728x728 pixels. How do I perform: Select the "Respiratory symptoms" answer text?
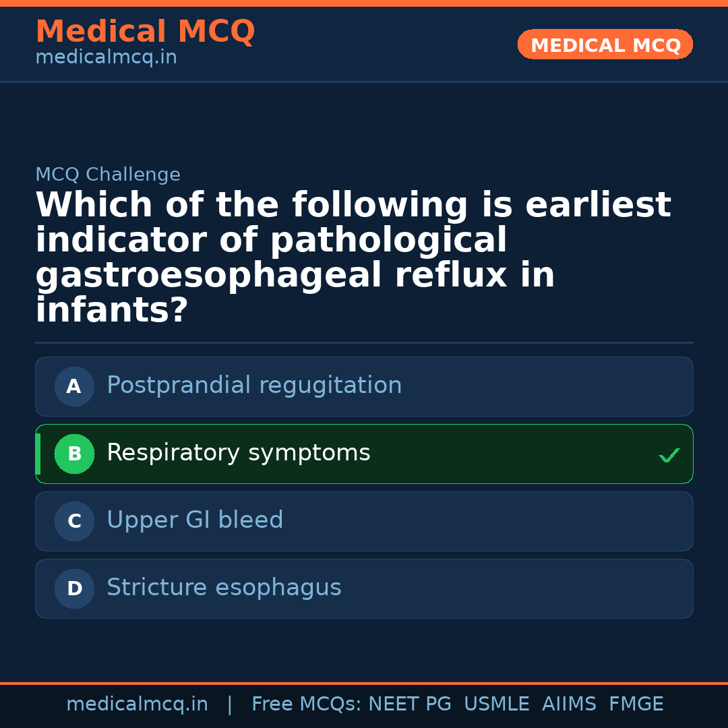[x=239, y=453]
